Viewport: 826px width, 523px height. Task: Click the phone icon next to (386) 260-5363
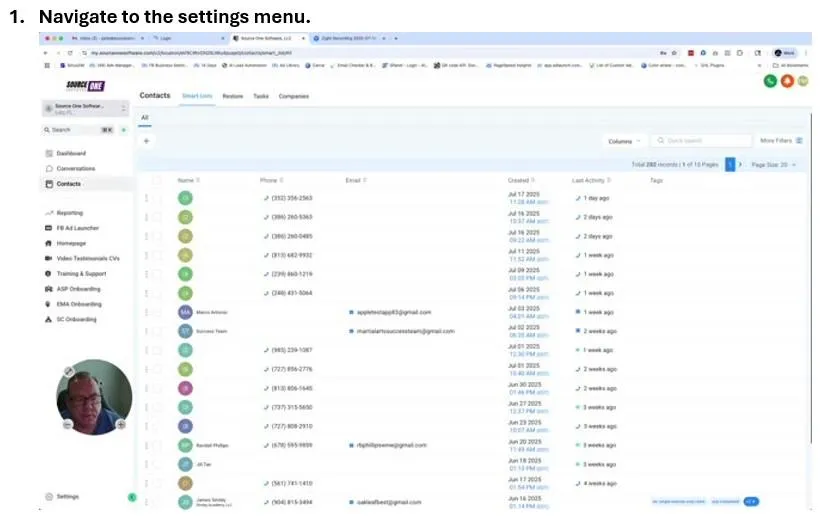pyautogui.click(x=267, y=217)
